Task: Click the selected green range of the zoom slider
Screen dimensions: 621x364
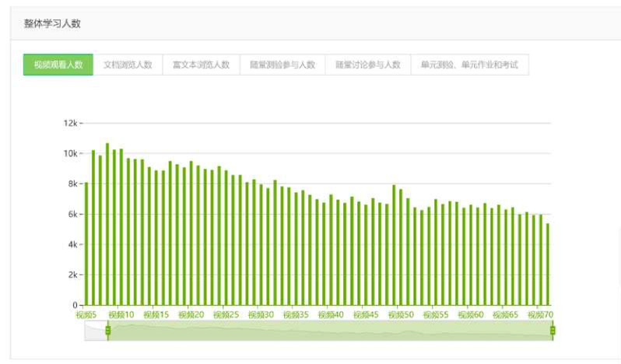Action: (x=327, y=332)
